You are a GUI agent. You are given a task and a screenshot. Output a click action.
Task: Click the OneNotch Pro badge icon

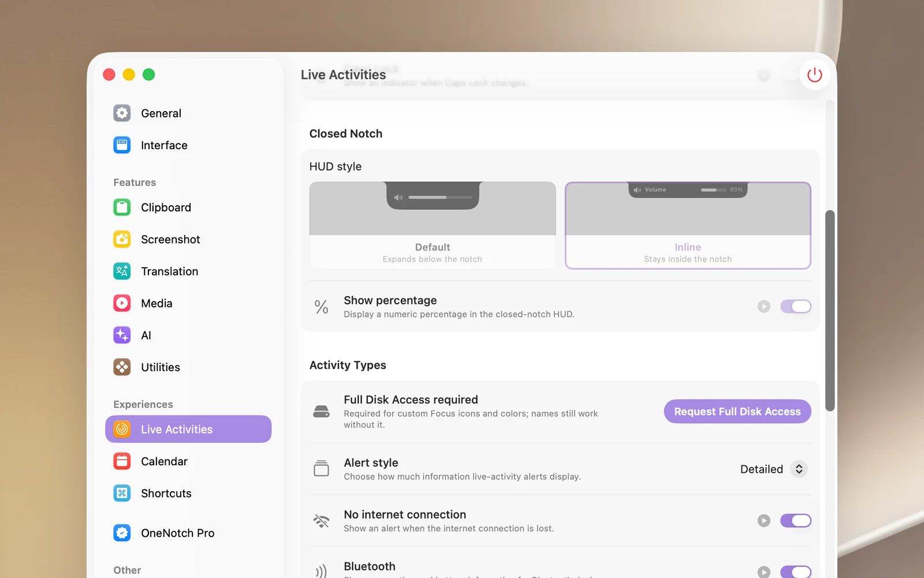(122, 533)
